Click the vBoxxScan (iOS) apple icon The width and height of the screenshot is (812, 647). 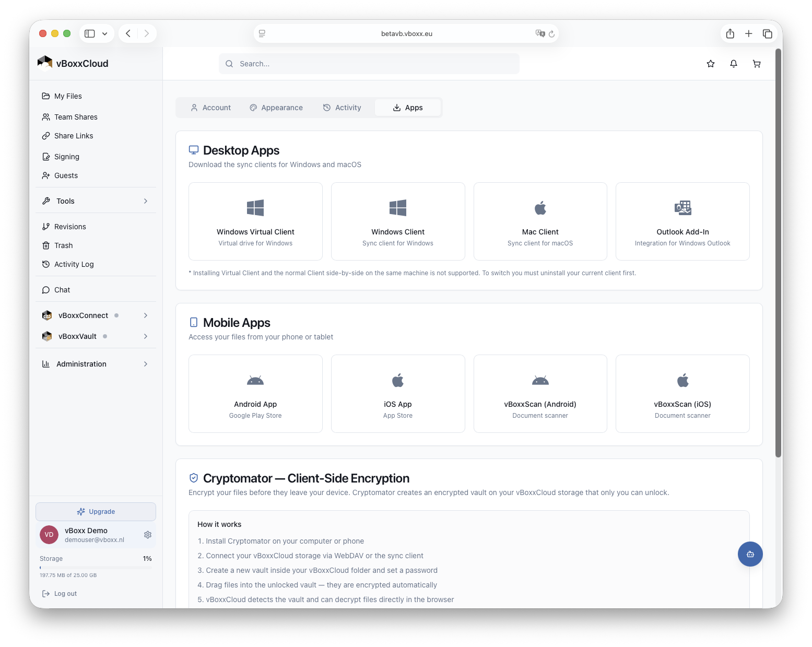click(683, 380)
